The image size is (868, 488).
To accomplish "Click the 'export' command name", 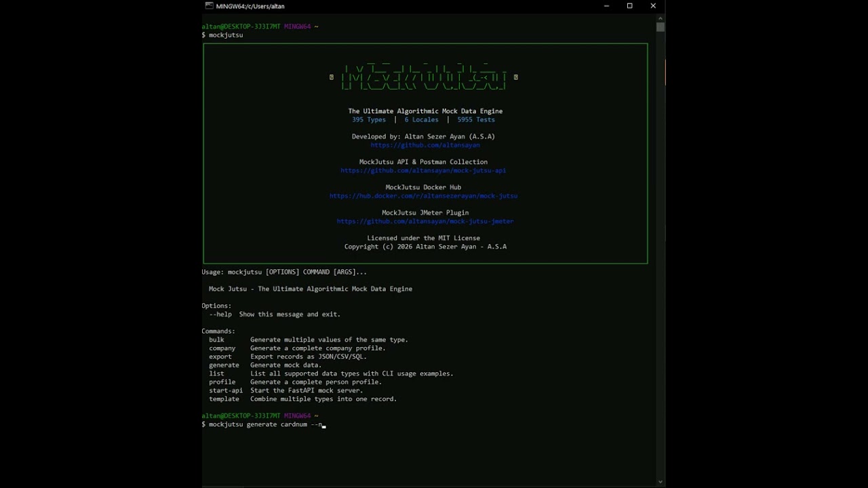I will point(220,357).
